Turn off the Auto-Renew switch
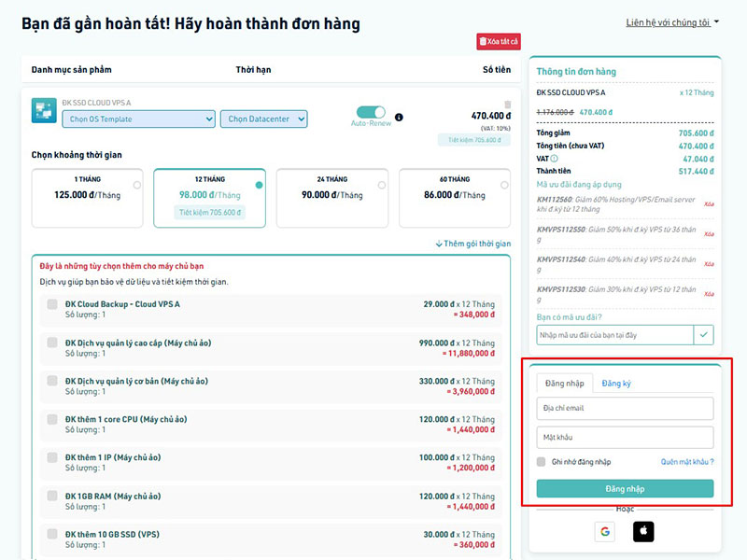Viewport: 747px width, 560px height. point(371,112)
